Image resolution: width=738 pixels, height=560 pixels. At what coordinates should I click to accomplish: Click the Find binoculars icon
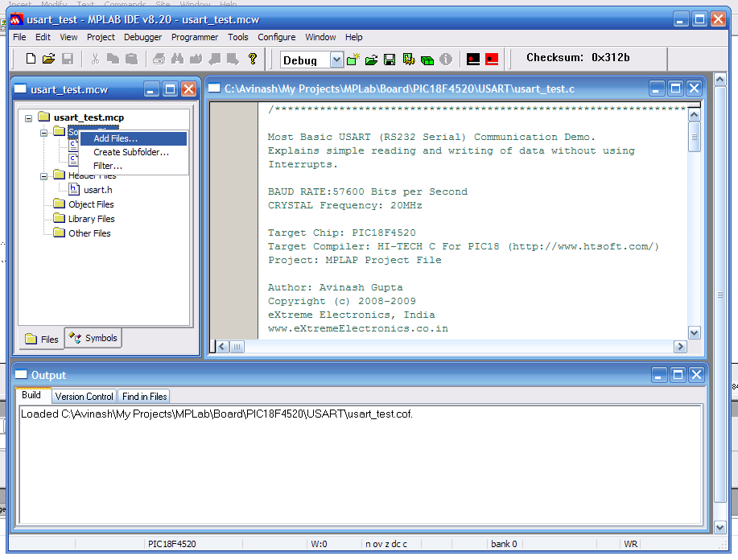(x=177, y=59)
